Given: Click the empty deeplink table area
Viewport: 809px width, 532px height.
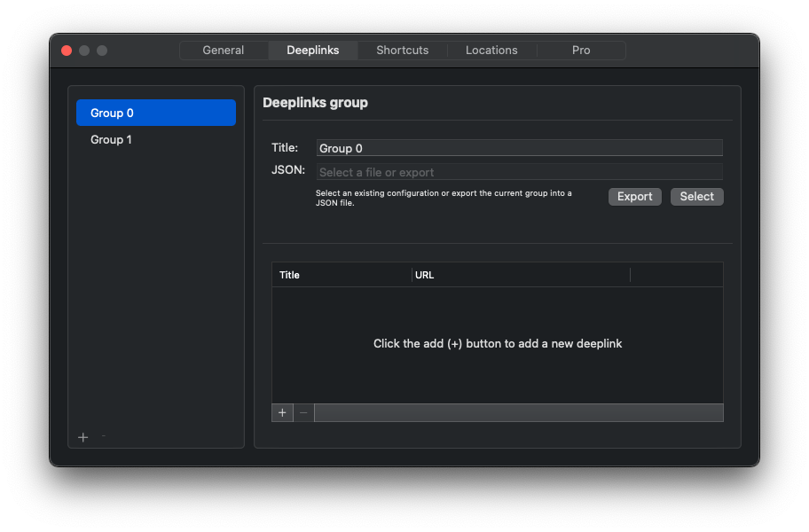Looking at the screenshot, I should click(x=498, y=343).
